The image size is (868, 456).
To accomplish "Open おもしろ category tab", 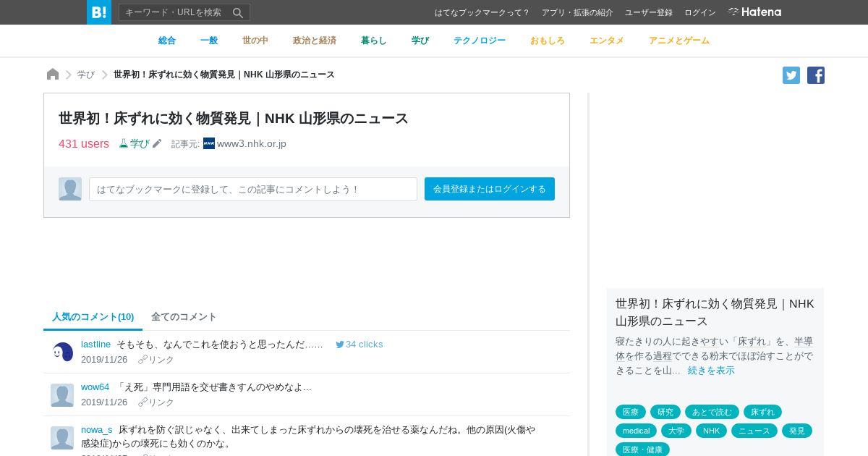I will 548,41.
